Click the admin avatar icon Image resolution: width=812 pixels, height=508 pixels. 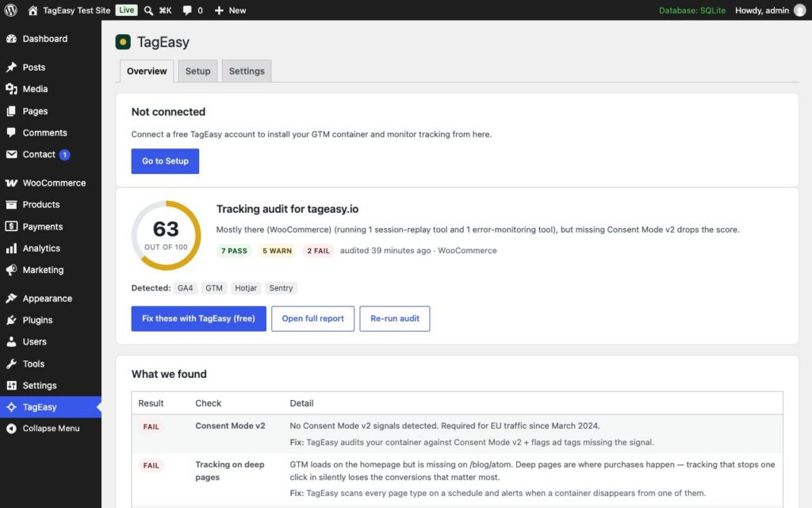800,10
